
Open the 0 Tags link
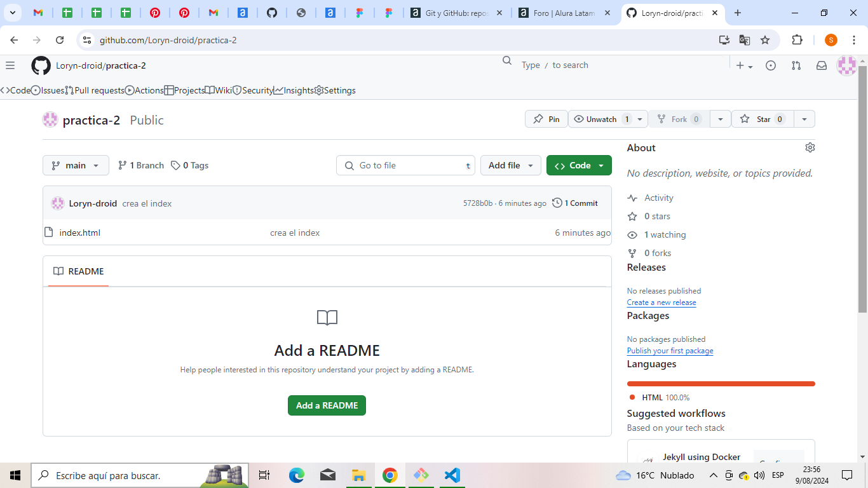pos(189,165)
